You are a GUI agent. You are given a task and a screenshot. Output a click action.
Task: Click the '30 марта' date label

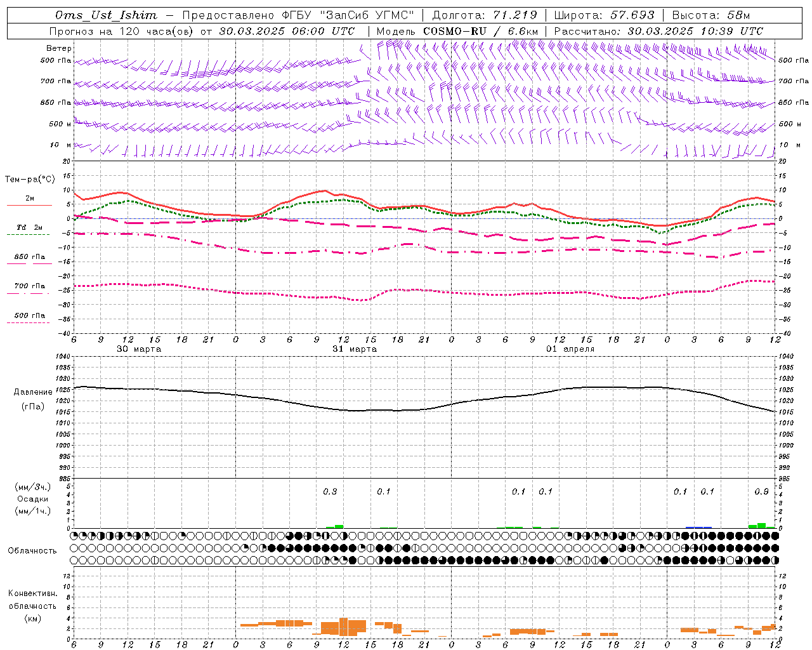pyautogui.click(x=139, y=349)
